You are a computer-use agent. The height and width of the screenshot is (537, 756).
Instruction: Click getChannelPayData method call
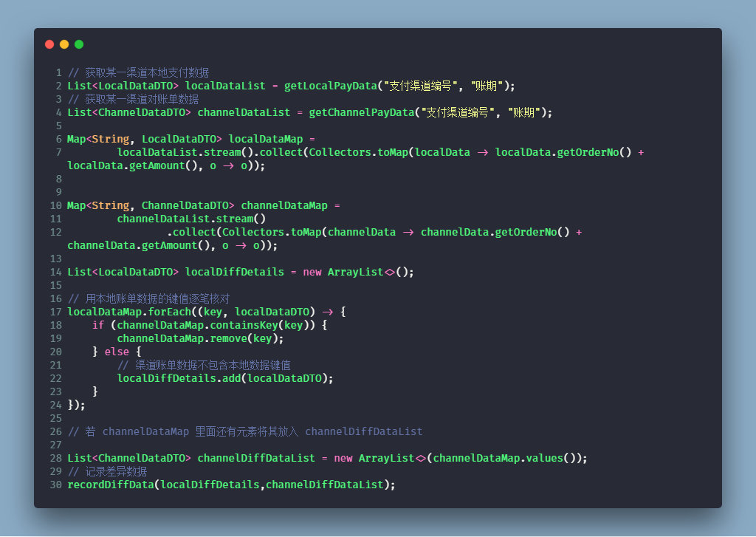tap(362, 112)
